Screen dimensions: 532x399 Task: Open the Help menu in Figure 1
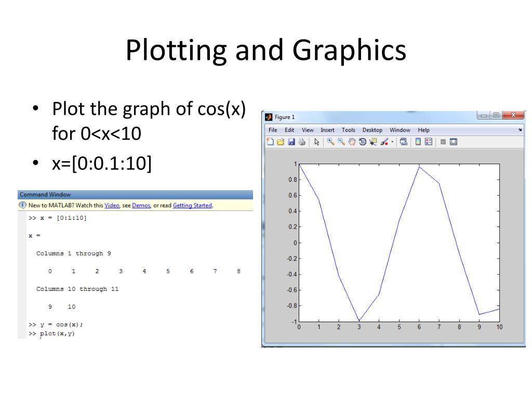(423, 130)
